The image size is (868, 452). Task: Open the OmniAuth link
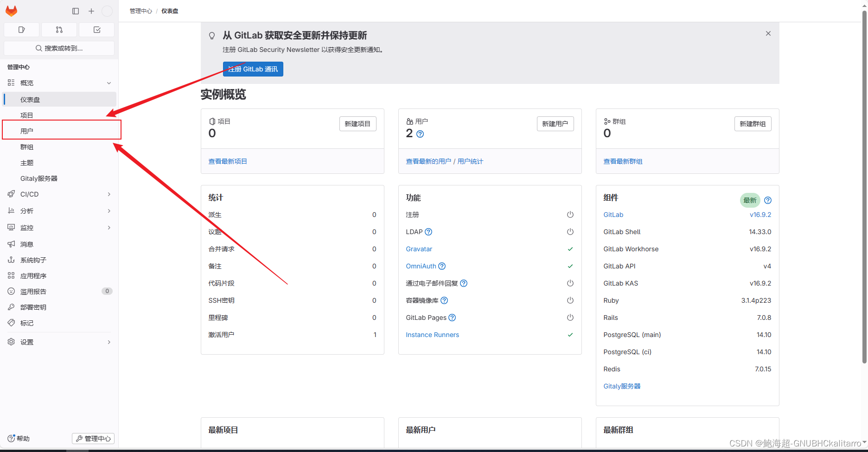[x=421, y=266]
